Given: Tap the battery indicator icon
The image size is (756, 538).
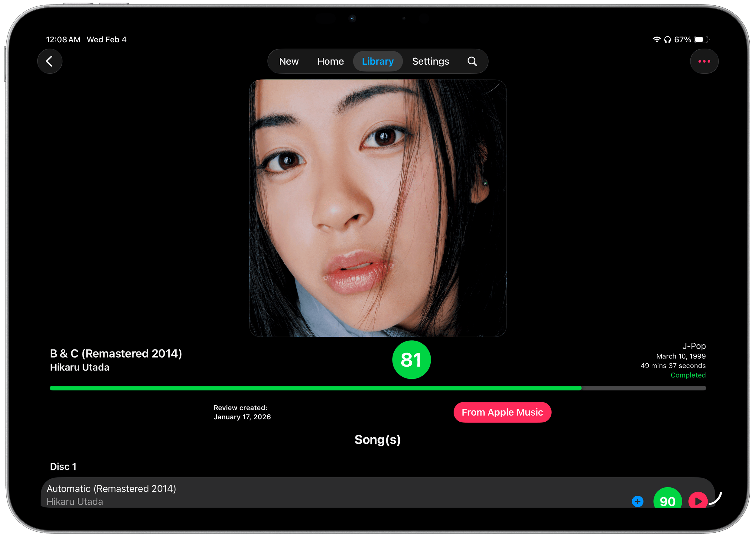Looking at the screenshot, I should tap(701, 40).
